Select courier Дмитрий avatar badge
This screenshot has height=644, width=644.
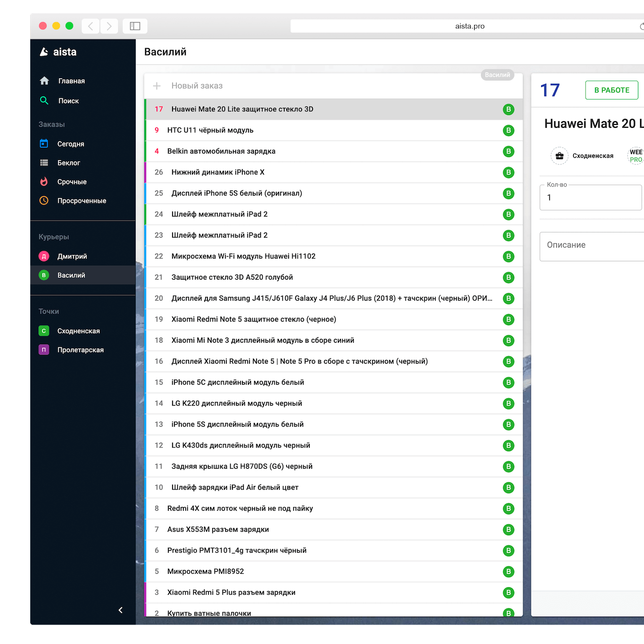44,256
